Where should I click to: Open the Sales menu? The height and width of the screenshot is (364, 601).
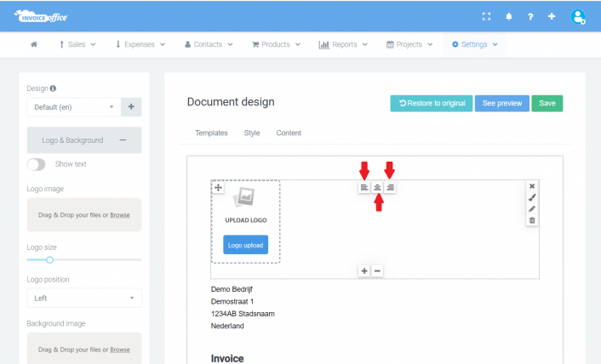(x=77, y=44)
